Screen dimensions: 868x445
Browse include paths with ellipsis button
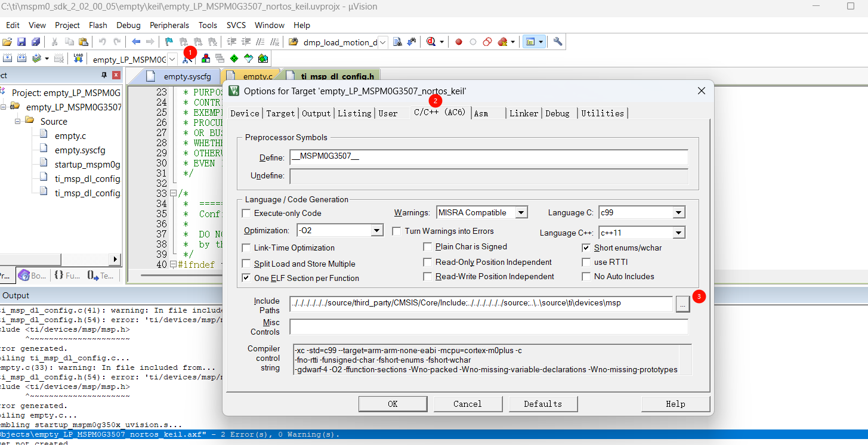tap(682, 304)
